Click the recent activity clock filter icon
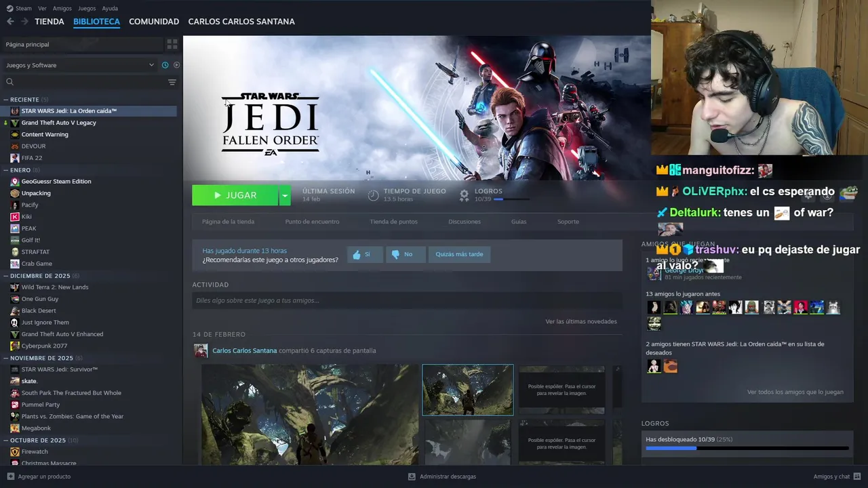This screenshot has width=868, height=488. tap(165, 65)
